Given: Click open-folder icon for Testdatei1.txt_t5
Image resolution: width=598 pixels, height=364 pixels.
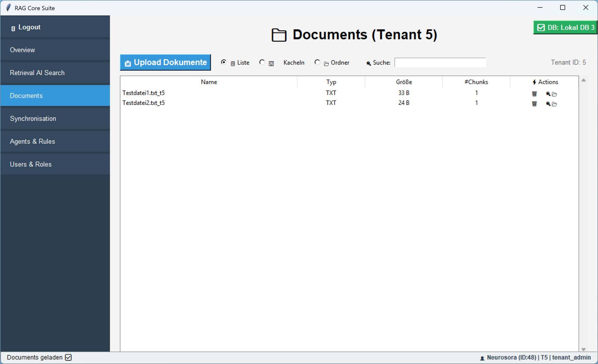Looking at the screenshot, I should (x=554, y=94).
